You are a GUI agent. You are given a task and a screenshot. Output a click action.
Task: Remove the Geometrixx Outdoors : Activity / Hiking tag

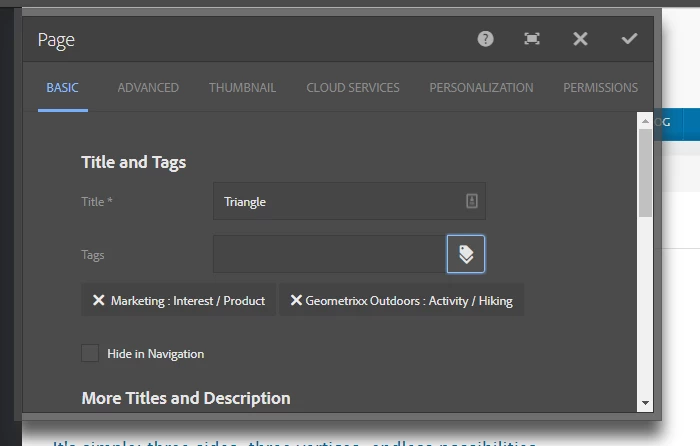click(296, 300)
